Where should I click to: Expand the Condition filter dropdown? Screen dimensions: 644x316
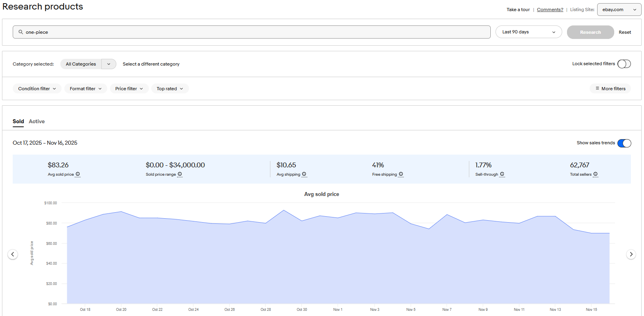pos(37,89)
